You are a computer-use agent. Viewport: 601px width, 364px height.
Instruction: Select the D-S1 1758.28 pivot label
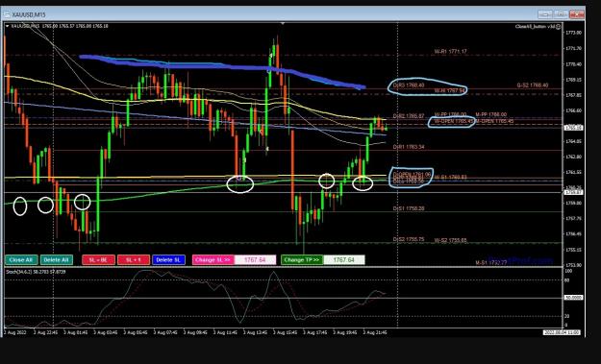tap(409, 208)
